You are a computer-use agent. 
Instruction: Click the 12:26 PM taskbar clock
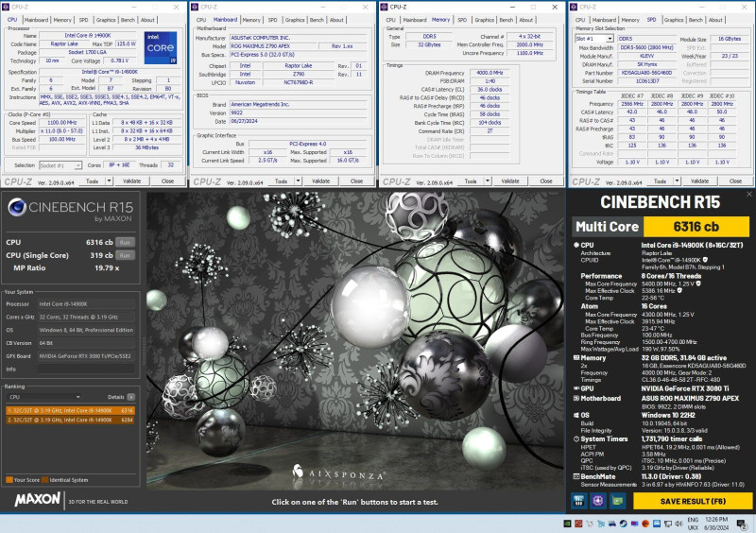[x=715, y=520]
